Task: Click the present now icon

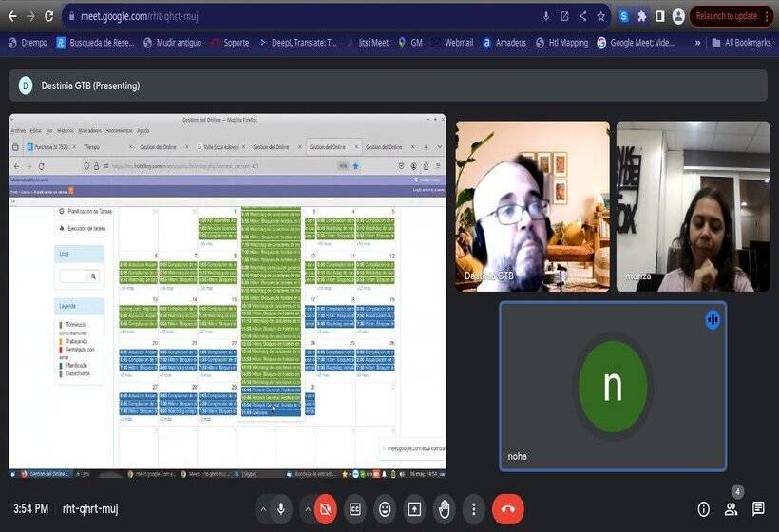Action: tap(414, 509)
